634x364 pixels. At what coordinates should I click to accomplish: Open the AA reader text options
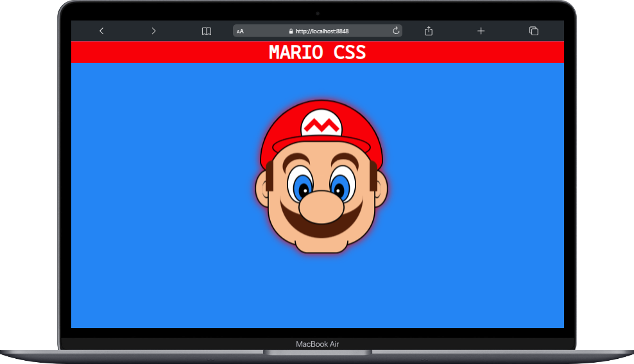240,31
